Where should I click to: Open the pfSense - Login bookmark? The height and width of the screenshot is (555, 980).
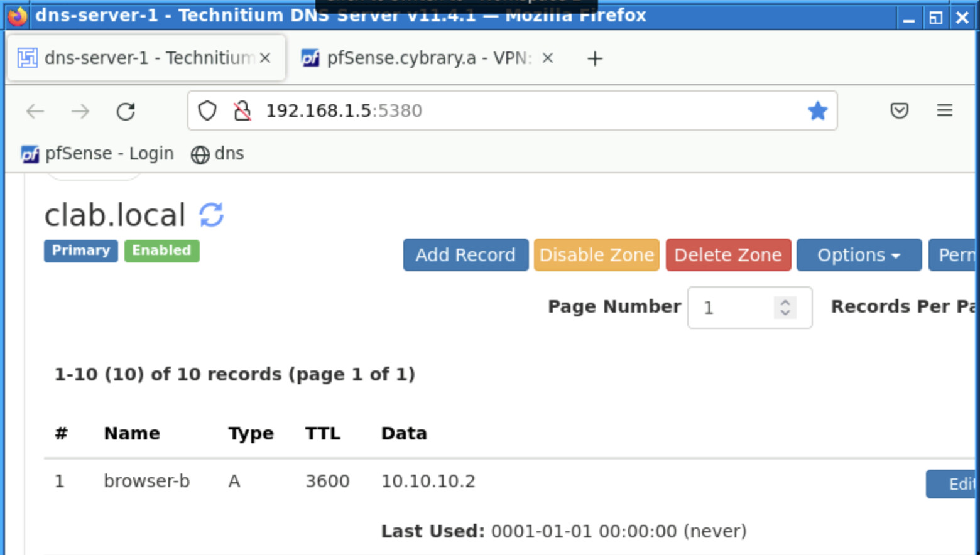tap(97, 154)
